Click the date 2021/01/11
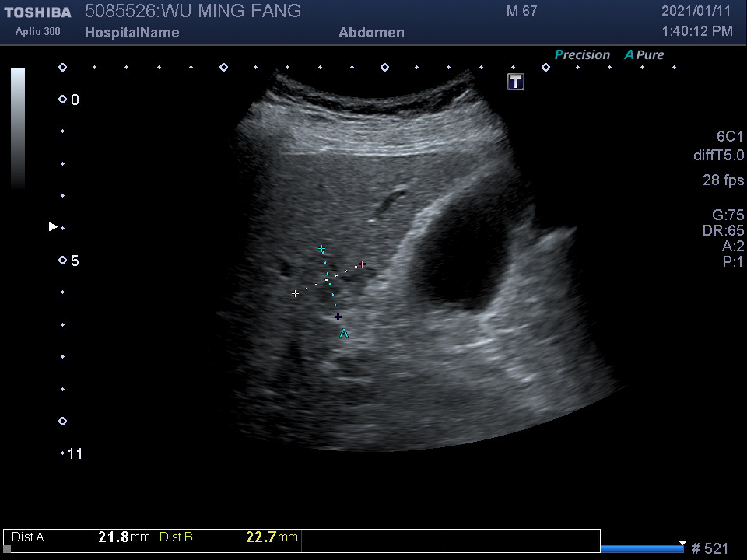 pyautogui.click(x=696, y=11)
